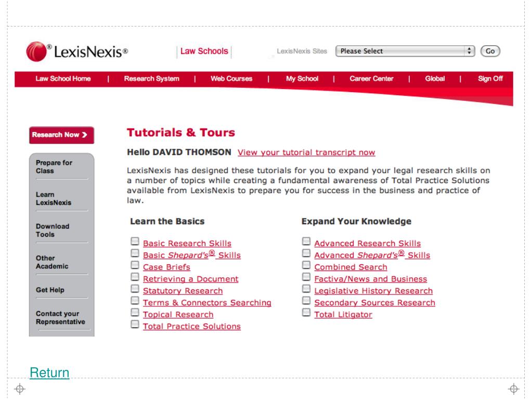Toggle Secondary Sources Research checkbox
Viewport: 532px width, 399px height.
click(x=306, y=301)
